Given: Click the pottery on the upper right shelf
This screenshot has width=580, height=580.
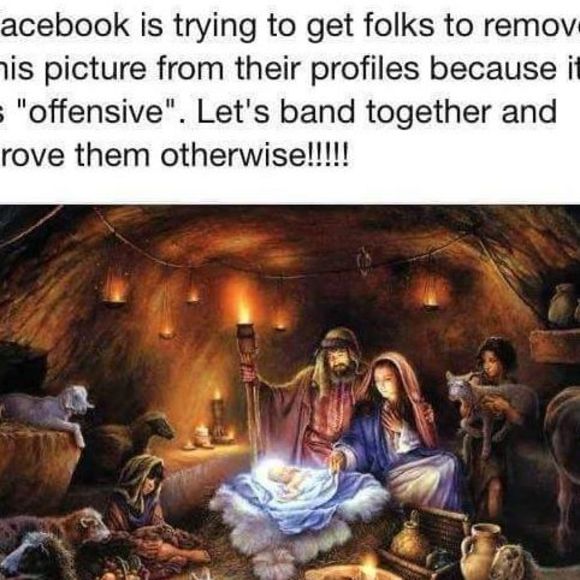Looking at the screenshot, I should point(563,304).
